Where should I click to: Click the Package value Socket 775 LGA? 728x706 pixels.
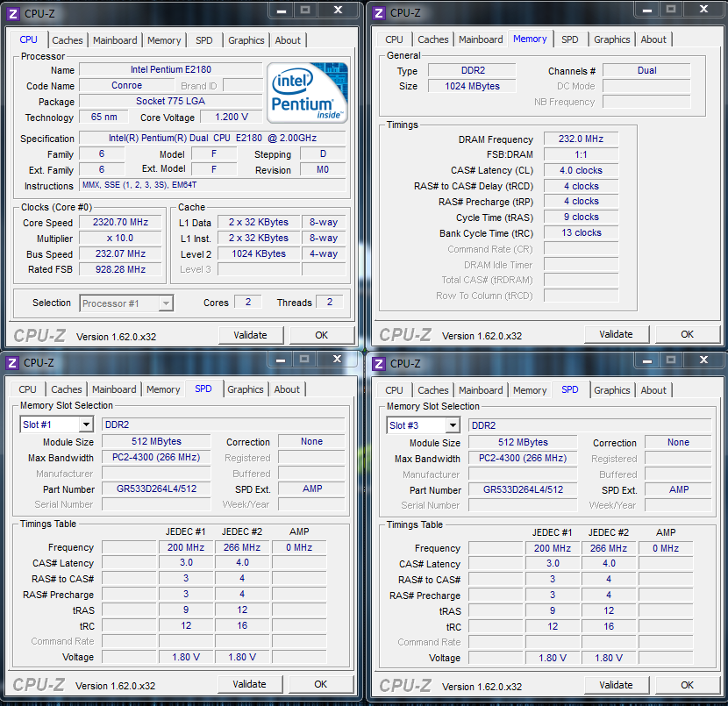(171, 101)
